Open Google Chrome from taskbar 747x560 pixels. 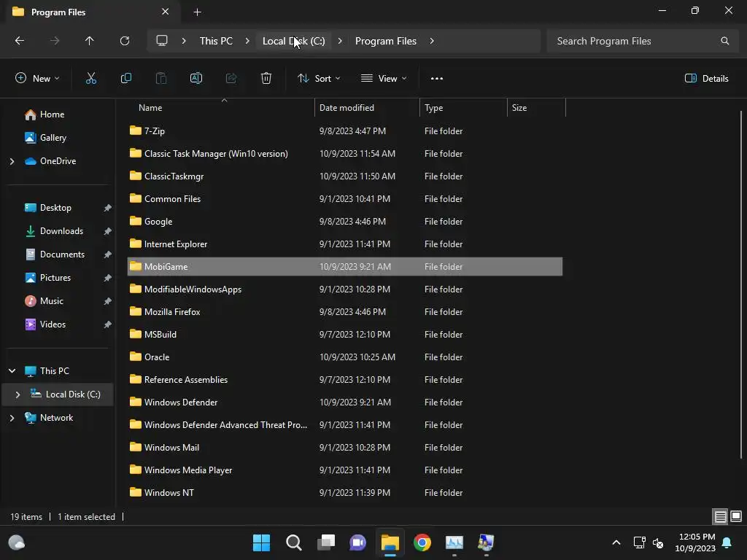(422, 542)
